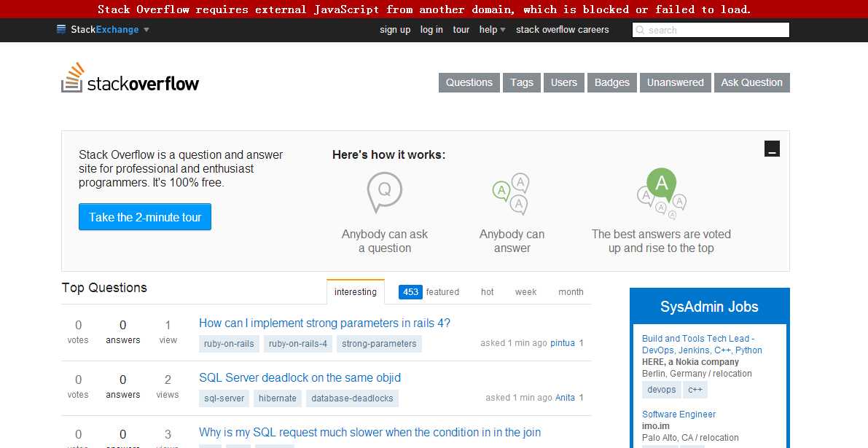
Task: Open the Questions navigation button
Action: coord(469,82)
